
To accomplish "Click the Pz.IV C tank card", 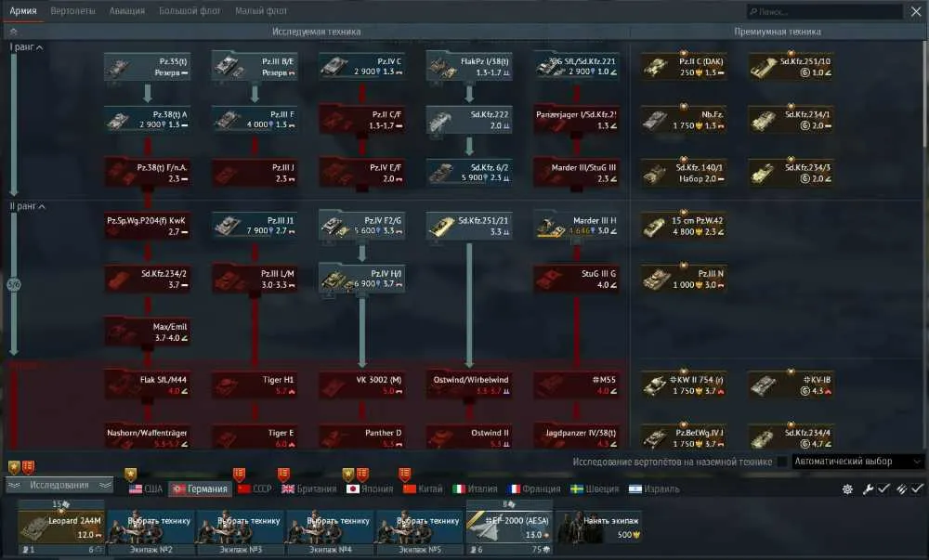I will tap(361, 67).
